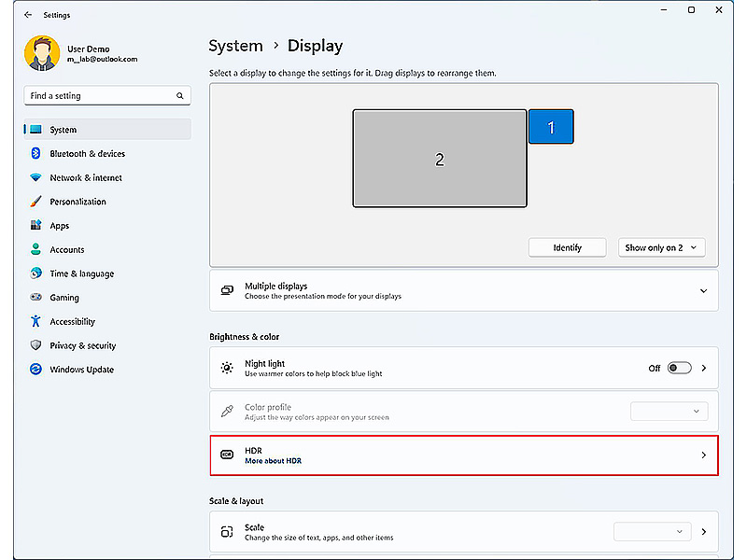Click the Night light sun icon

[227, 368]
